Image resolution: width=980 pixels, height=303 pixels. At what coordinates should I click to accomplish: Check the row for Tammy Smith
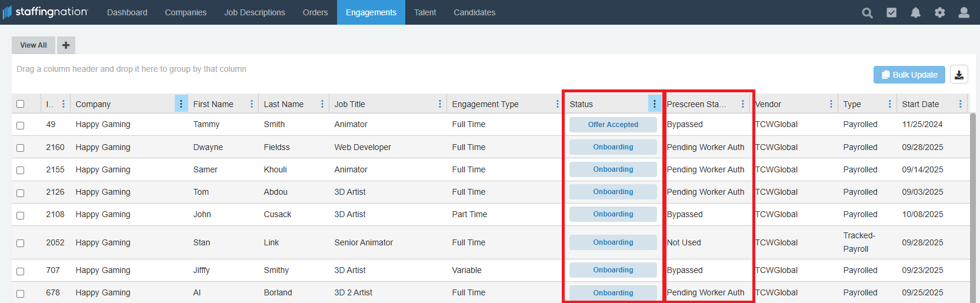coord(21,125)
